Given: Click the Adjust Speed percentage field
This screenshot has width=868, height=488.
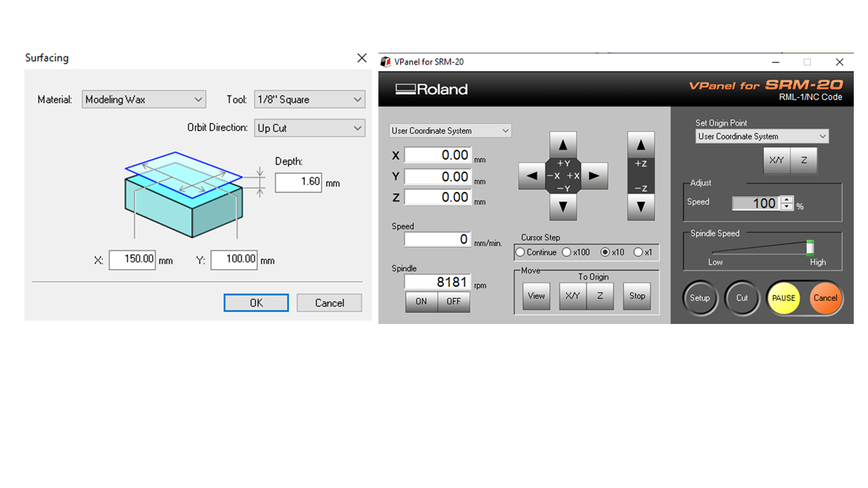Looking at the screenshot, I should pos(756,203).
